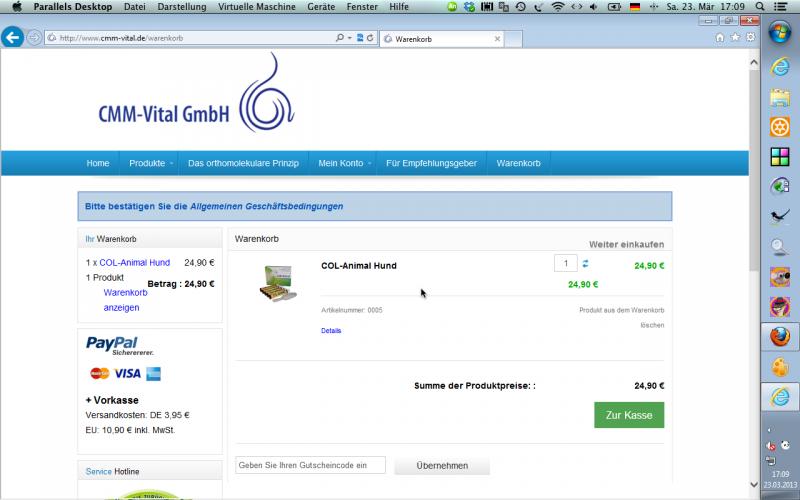Image resolution: width=800 pixels, height=500 pixels.
Task: Open the browser settings gear icon
Action: pyautogui.click(x=749, y=38)
